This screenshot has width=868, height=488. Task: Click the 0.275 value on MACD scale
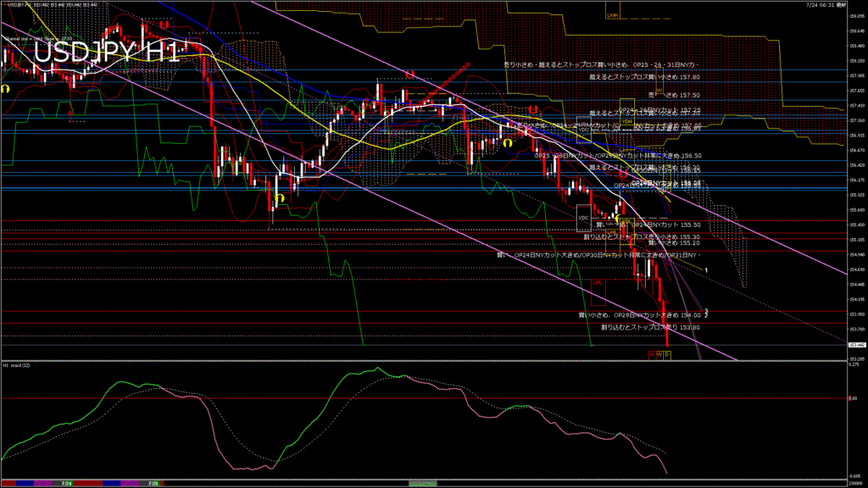pos(854,365)
